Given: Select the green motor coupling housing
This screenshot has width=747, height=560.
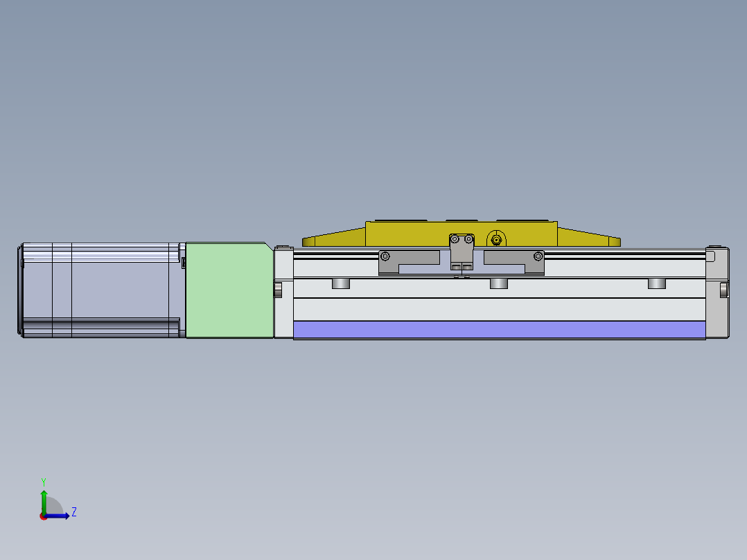Looking at the screenshot, I should tap(229, 290).
